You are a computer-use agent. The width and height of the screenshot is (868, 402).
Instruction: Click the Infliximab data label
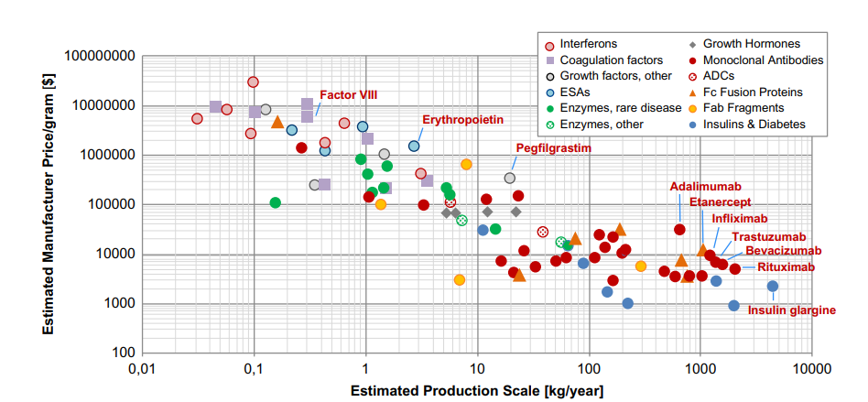(x=740, y=218)
